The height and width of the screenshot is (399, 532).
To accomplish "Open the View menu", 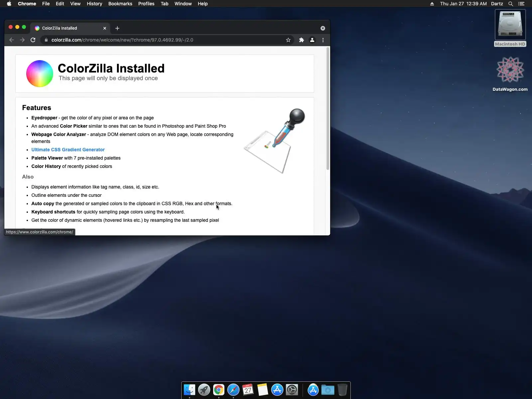I will 75,4.
